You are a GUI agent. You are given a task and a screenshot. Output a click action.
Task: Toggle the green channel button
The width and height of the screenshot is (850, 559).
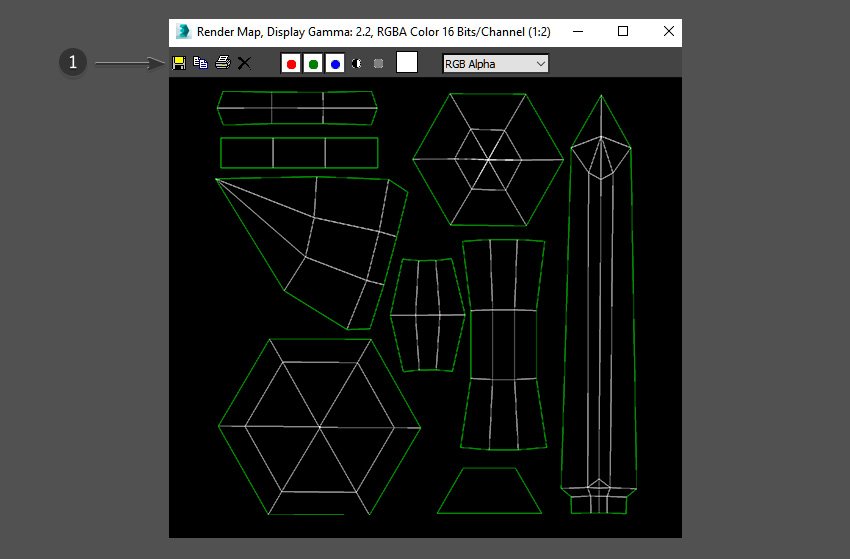pyautogui.click(x=313, y=63)
